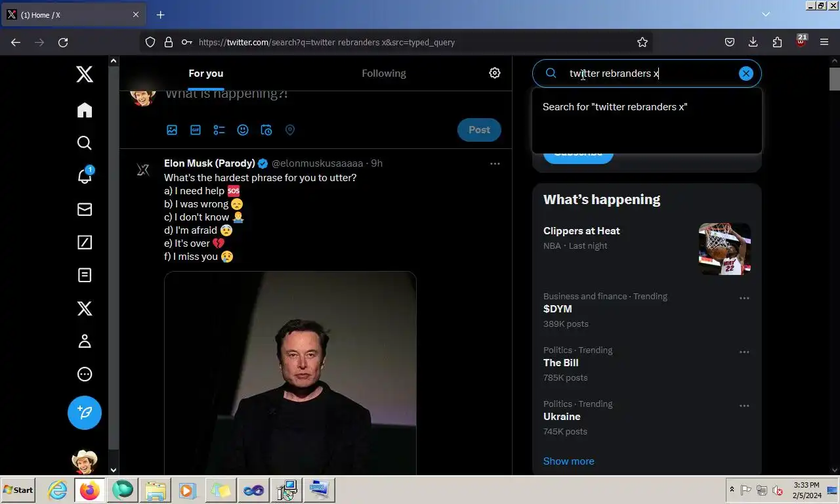Screen dimensions: 840x504
Task: Go to Home via house icon
Action: point(85,110)
